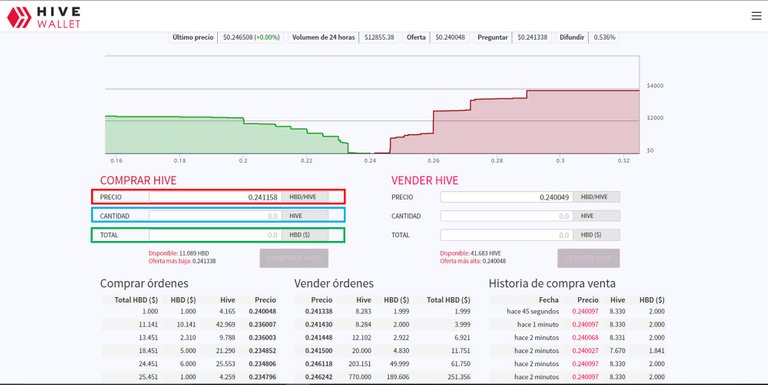Screen dimensions: 768x385
Task: Click the red ask area of depth chart
Action: coord(539,127)
